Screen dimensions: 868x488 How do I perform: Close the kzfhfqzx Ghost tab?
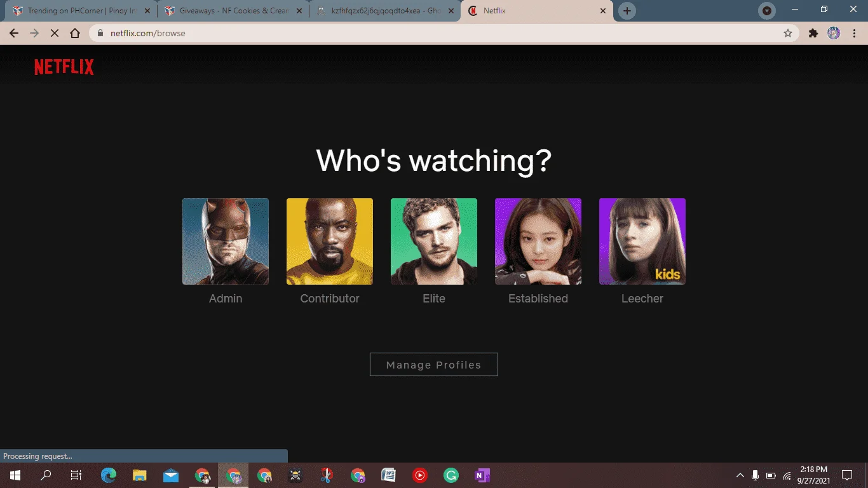(451, 11)
